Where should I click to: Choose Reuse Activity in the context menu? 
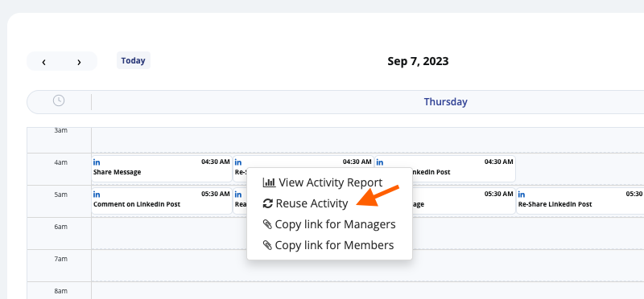click(306, 203)
